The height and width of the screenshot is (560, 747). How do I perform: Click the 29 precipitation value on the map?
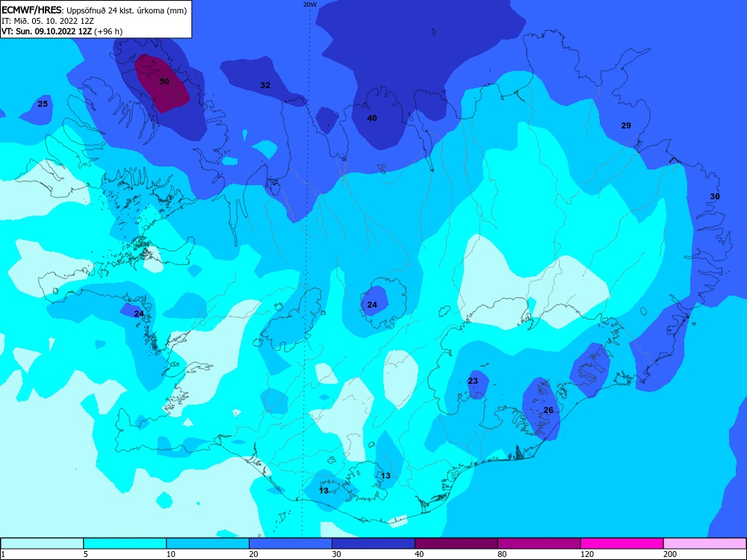[626, 125]
